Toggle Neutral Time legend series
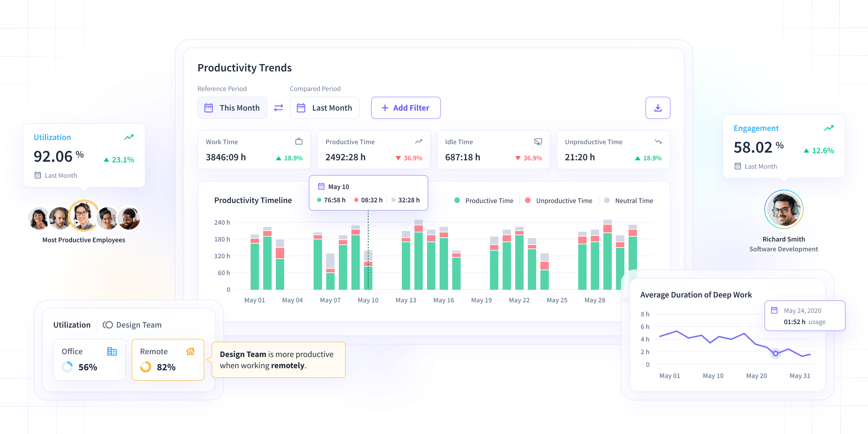Screen dimensions: 868x434 [x=629, y=201]
